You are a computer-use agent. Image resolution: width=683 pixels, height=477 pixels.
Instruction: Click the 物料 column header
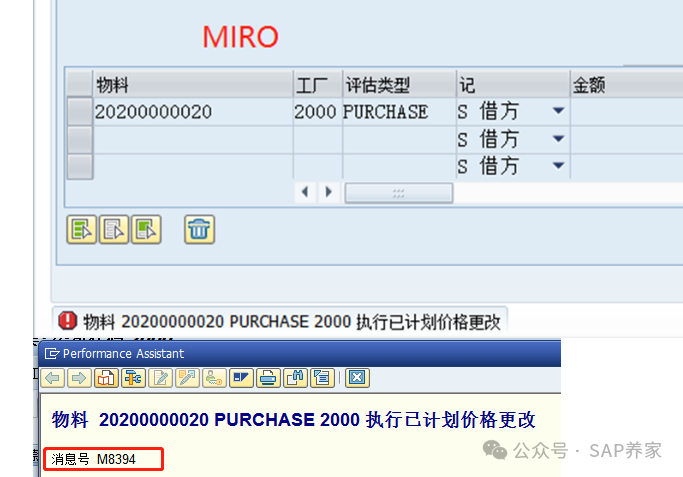[193, 84]
